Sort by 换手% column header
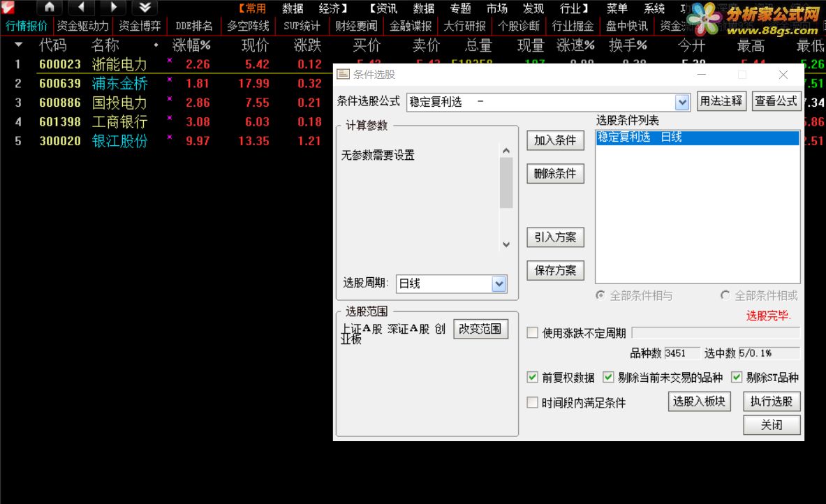 [628, 46]
